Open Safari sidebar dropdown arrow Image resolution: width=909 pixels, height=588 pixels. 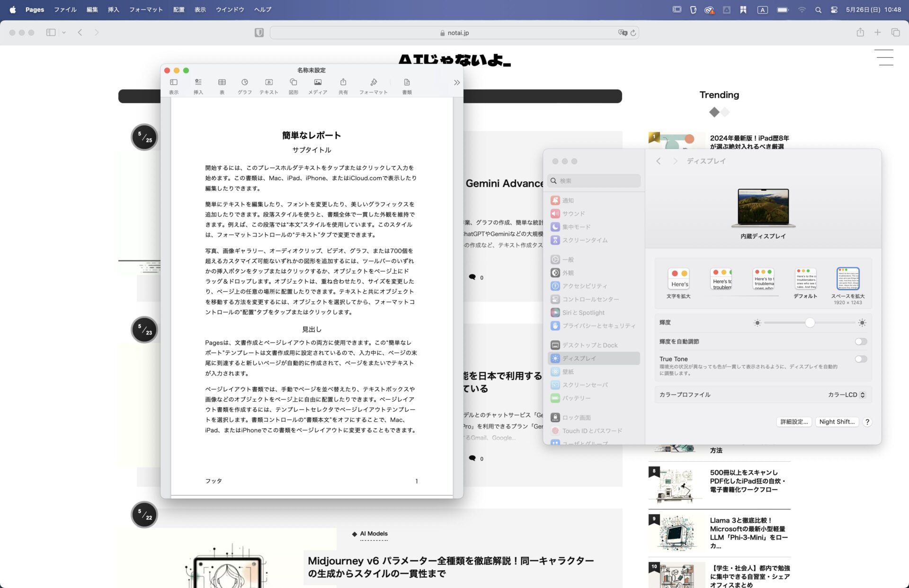64,33
